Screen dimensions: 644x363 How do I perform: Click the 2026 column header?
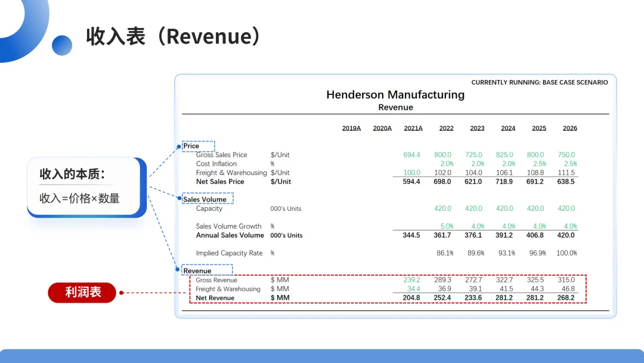pos(569,128)
